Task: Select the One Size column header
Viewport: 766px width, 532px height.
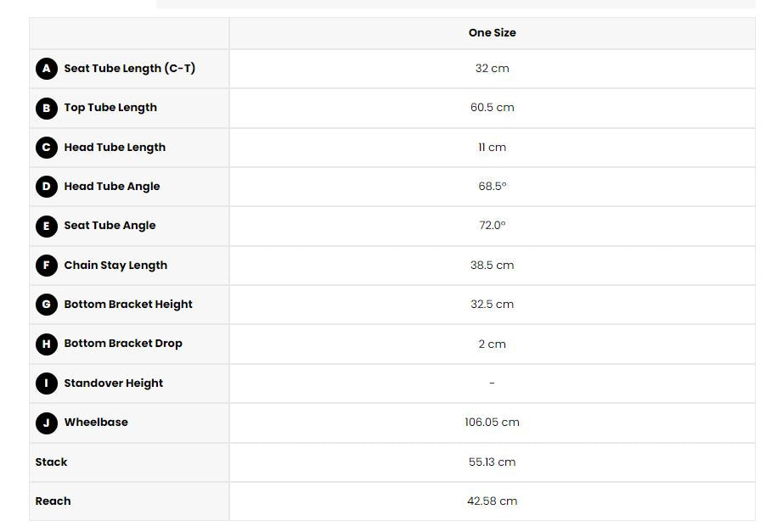Action: click(492, 33)
